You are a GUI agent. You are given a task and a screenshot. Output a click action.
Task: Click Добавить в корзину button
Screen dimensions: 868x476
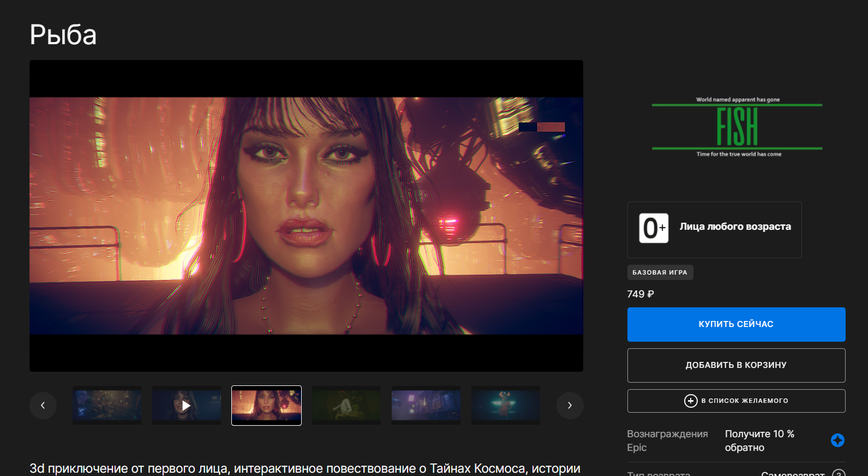(736, 365)
